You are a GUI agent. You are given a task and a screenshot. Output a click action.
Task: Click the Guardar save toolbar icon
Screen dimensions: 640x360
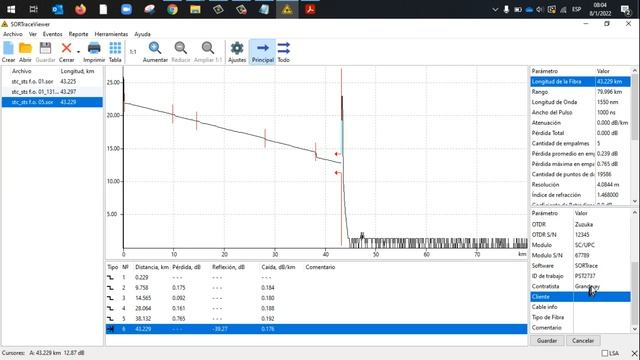click(x=45, y=52)
